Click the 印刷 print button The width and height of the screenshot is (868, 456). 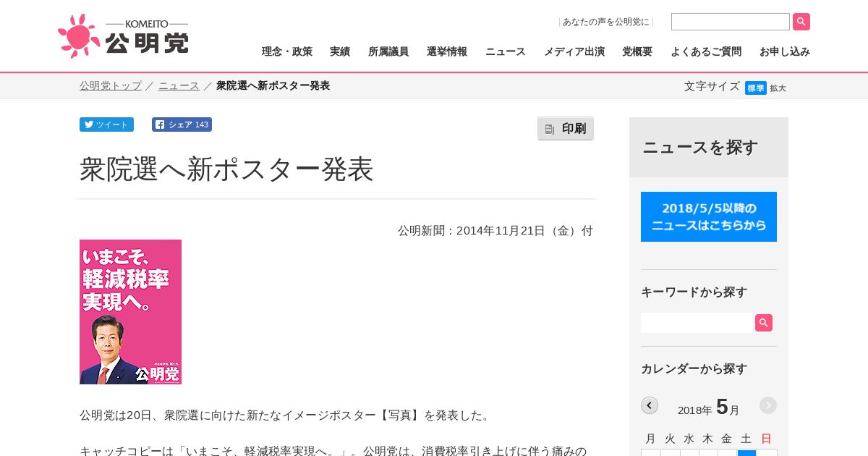(x=566, y=129)
